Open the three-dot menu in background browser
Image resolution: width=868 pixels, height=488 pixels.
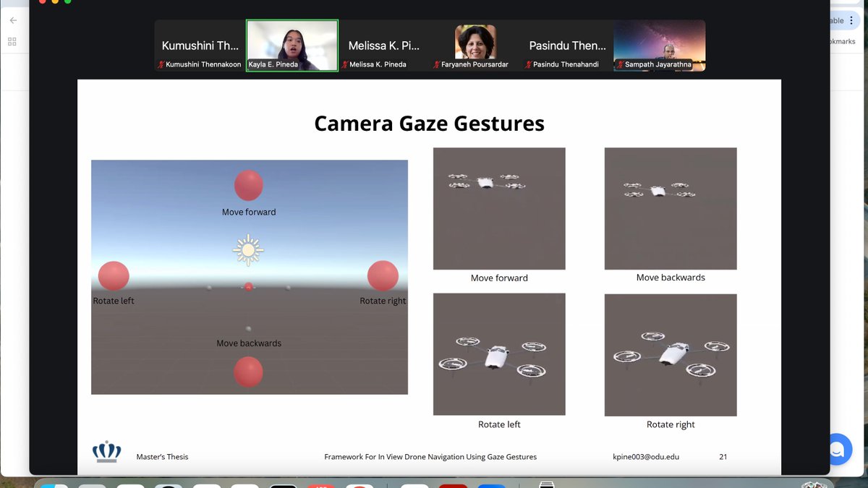click(x=852, y=21)
